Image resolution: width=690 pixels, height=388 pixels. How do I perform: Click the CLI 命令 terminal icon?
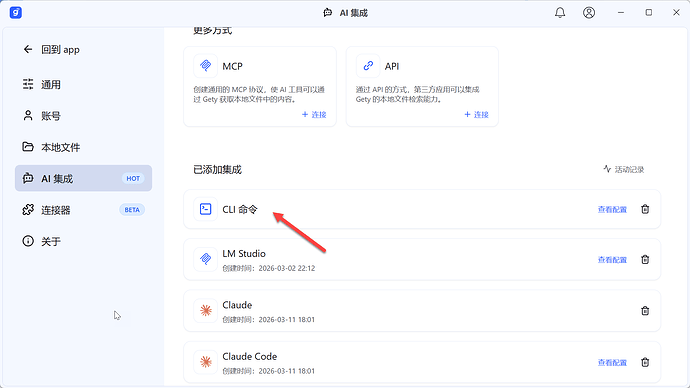tap(206, 209)
